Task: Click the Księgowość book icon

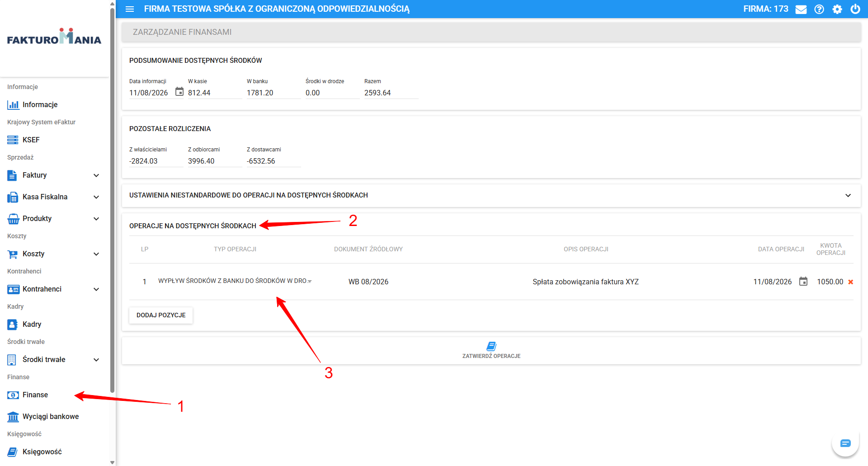Action: [13, 452]
